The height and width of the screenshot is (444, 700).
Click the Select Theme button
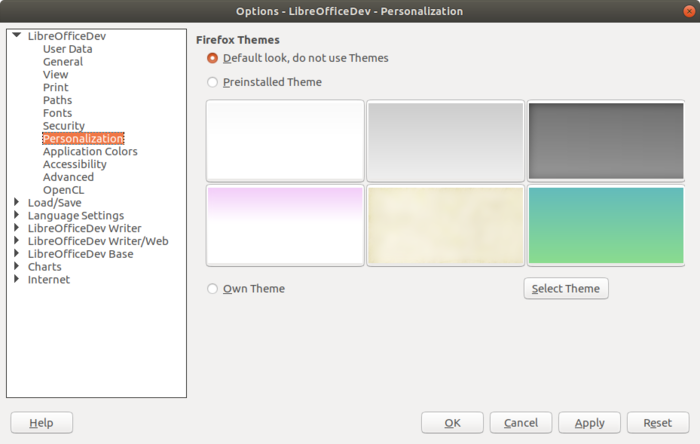566,289
